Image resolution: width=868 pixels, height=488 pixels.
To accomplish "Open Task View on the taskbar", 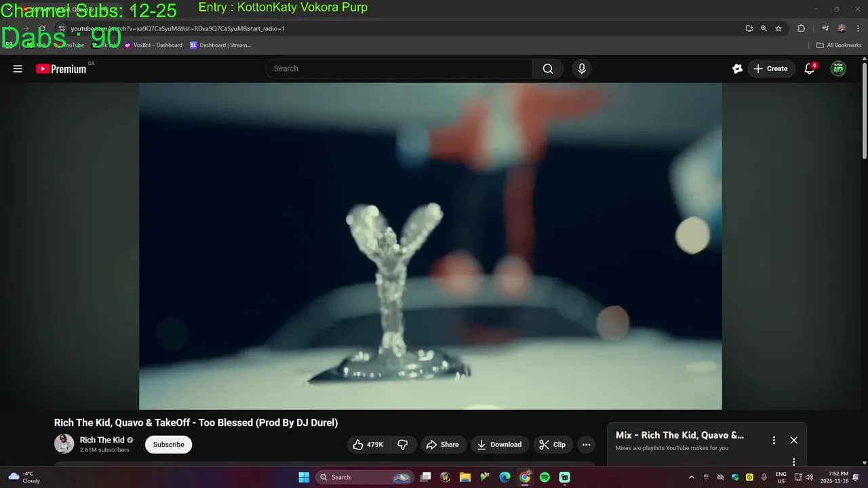I will (425, 477).
